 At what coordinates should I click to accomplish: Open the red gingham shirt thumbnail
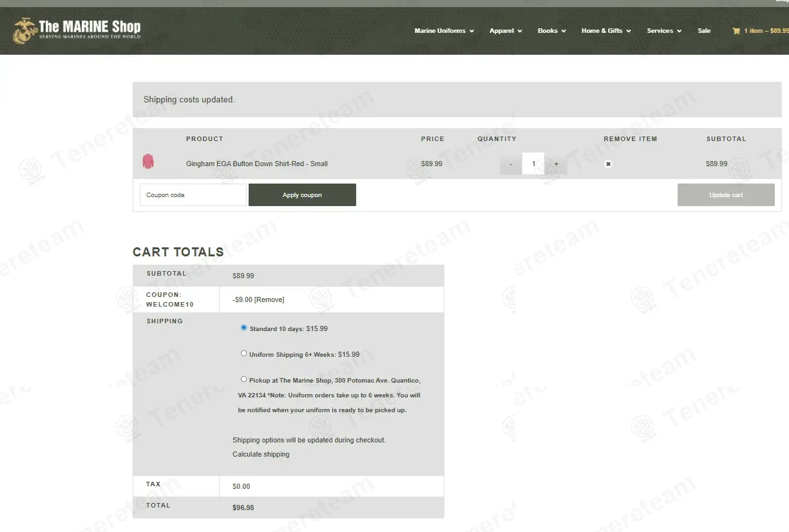(x=148, y=162)
